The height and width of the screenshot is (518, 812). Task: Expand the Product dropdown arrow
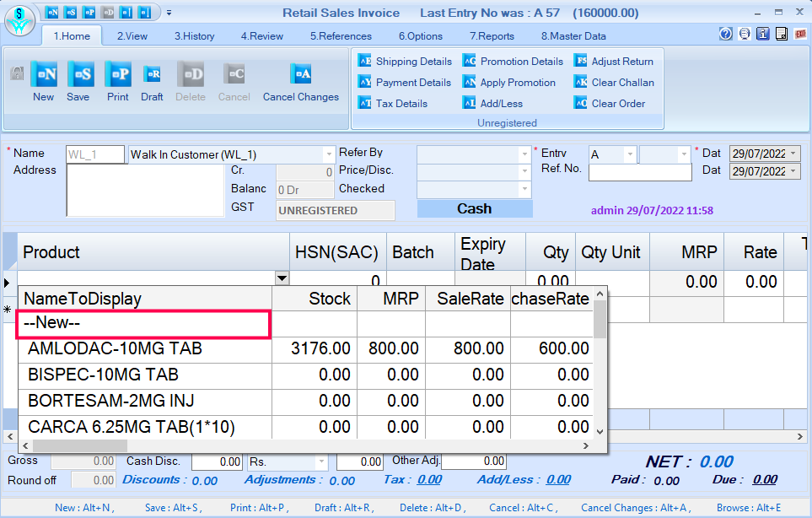pos(282,278)
